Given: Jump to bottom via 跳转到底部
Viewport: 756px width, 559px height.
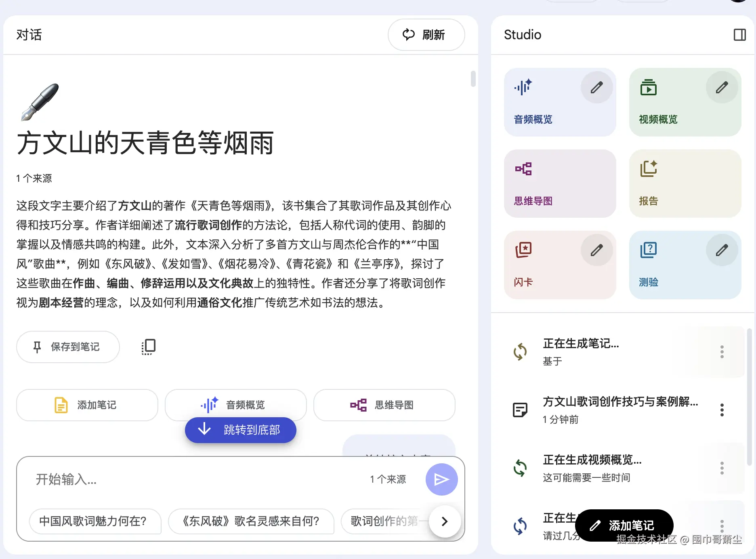Looking at the screenshot, I should (240, 430).
